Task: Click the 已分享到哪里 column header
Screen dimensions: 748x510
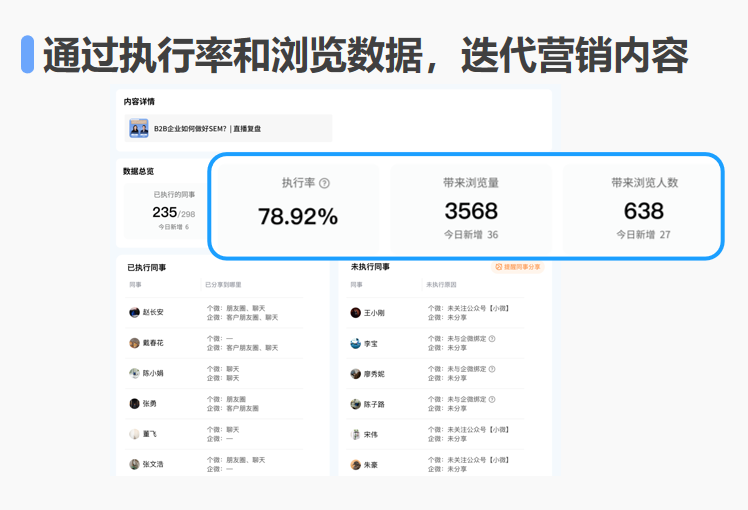Action: pyautogui.click(x=224, y=285)
